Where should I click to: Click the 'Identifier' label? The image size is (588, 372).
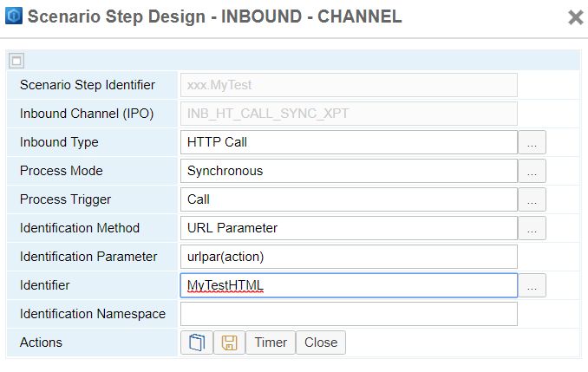point(44,285)
